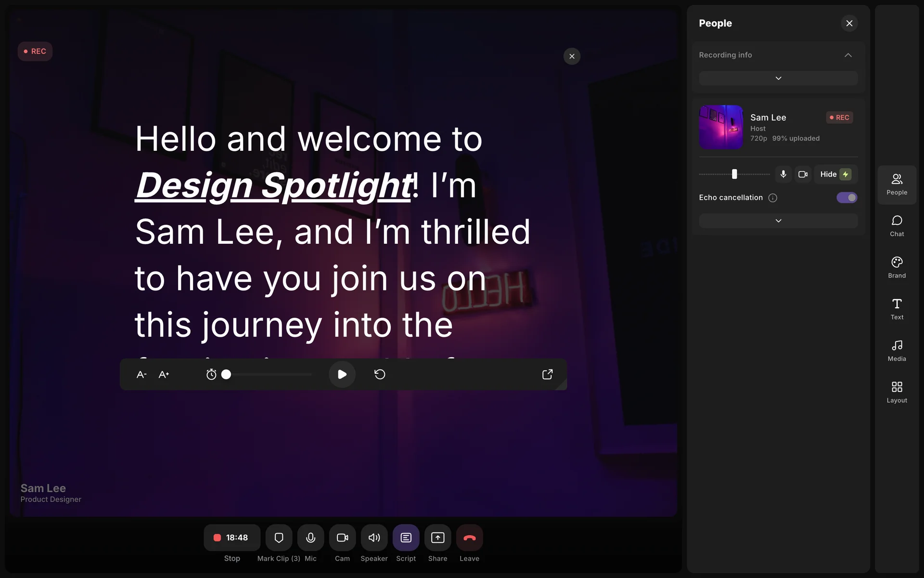Collapse the Recording info section
The width and height of the screenshot is (924, 578).
pos(848,55)
